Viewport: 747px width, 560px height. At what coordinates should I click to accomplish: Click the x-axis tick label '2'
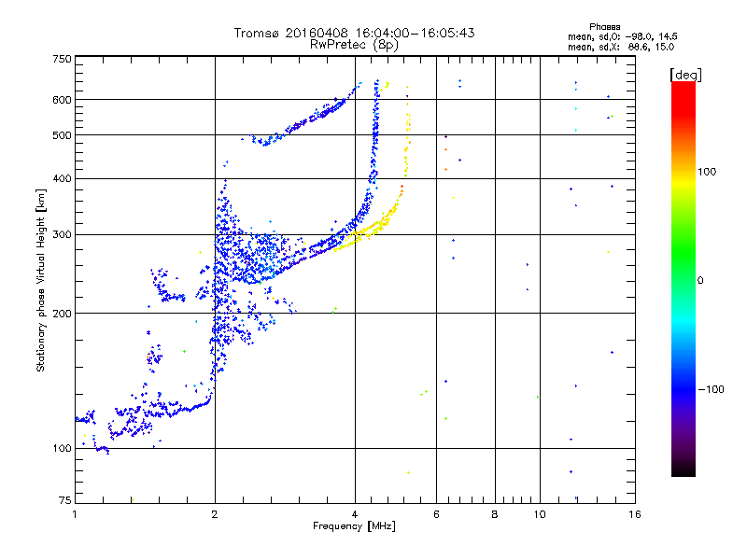pyautogui.click(x=215, y=514)
